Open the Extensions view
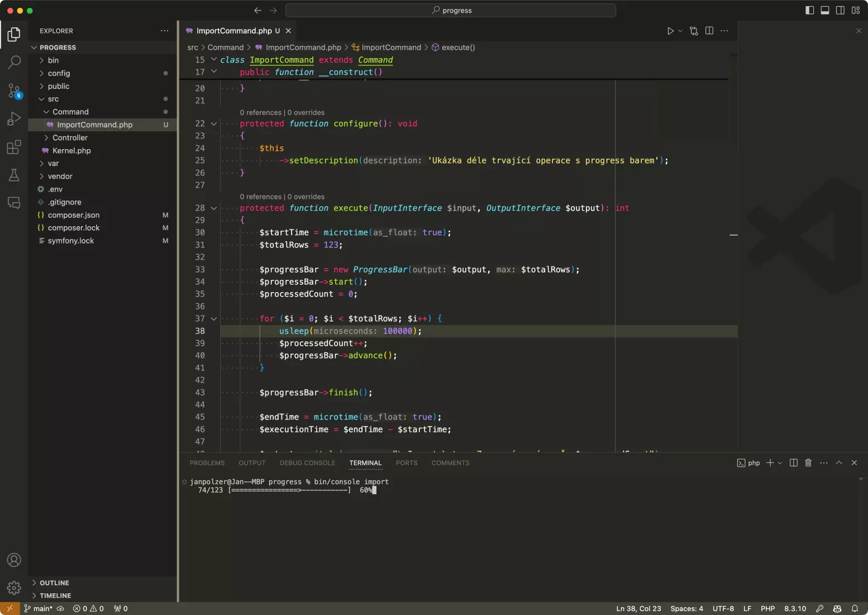Image resolution: width=868 pixels, height=615 pixels. coord(14,147)
